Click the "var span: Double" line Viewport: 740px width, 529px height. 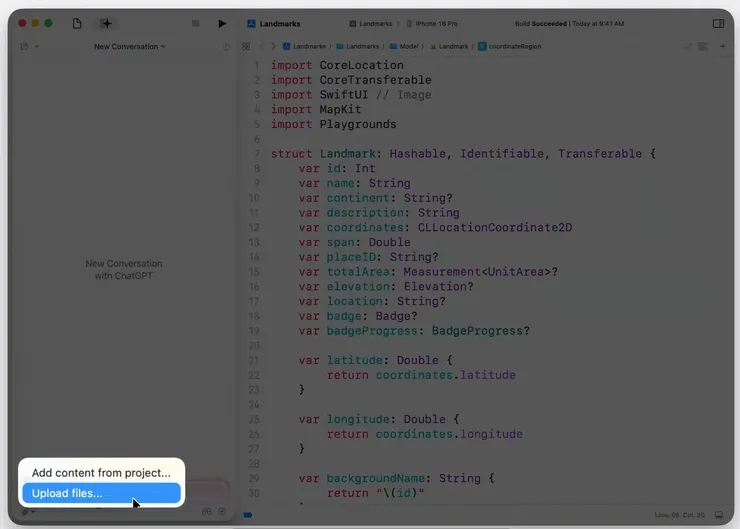coord(354,243)
